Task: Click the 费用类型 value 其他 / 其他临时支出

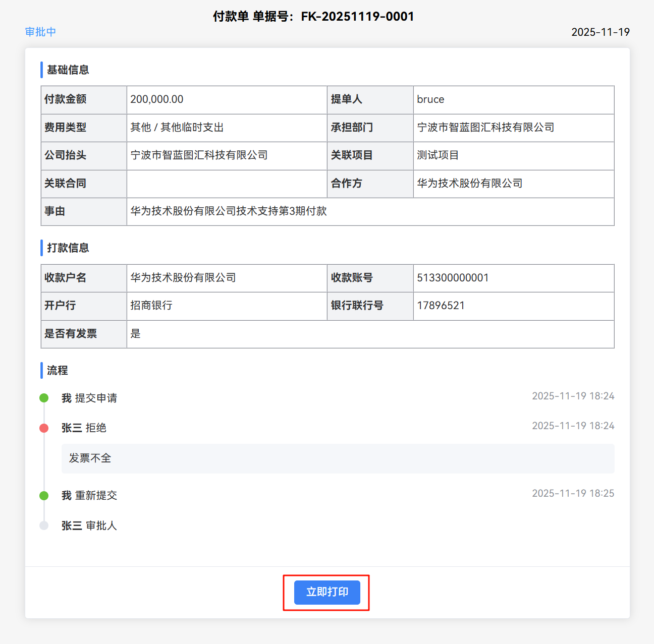Action: pyautogui.click(x=177, y=128)
